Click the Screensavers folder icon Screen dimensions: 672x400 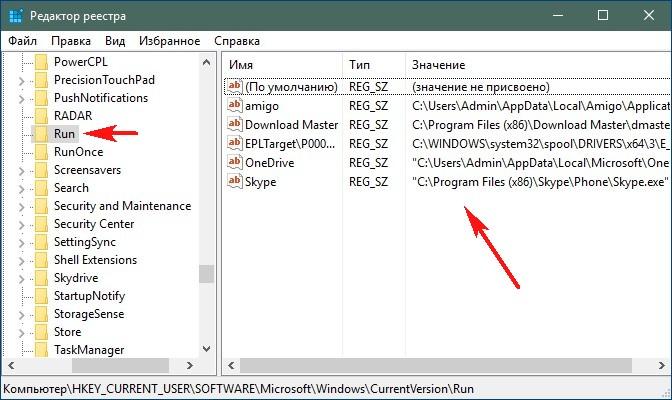[x=41, y=170]
